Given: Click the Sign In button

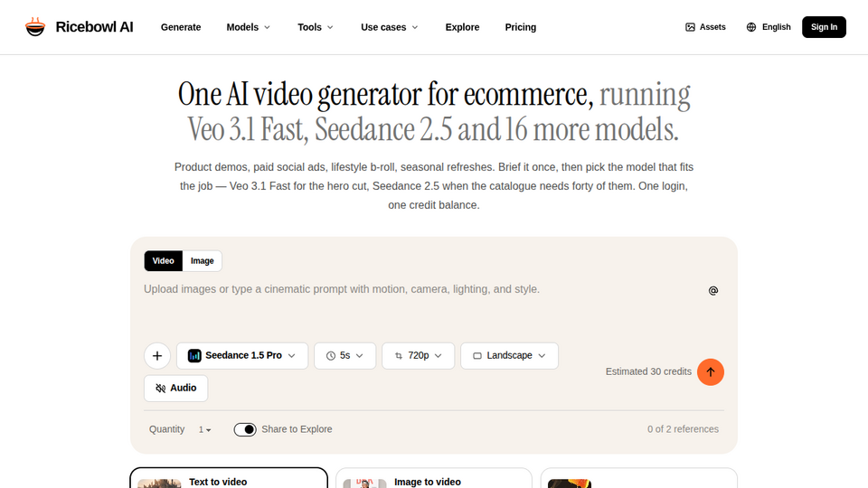Looking at the screenshot, I should pos(824,27).
